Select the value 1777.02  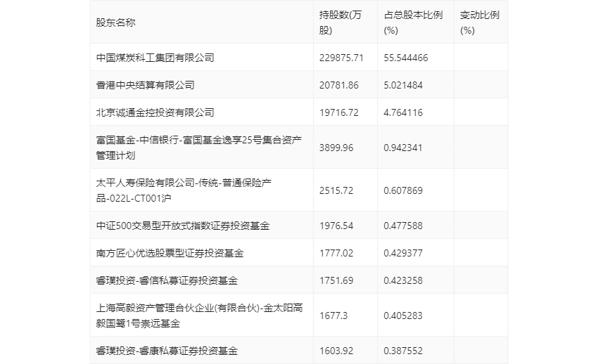(x=336, y=253)
